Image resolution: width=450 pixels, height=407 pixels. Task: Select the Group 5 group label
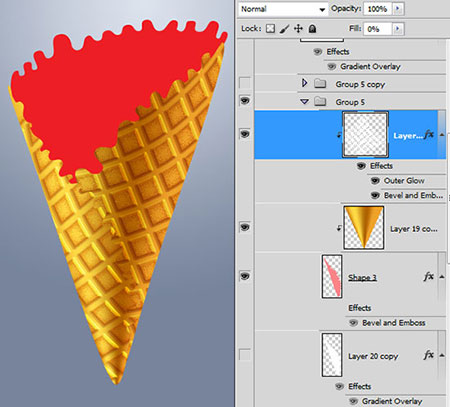click(350, 102)
